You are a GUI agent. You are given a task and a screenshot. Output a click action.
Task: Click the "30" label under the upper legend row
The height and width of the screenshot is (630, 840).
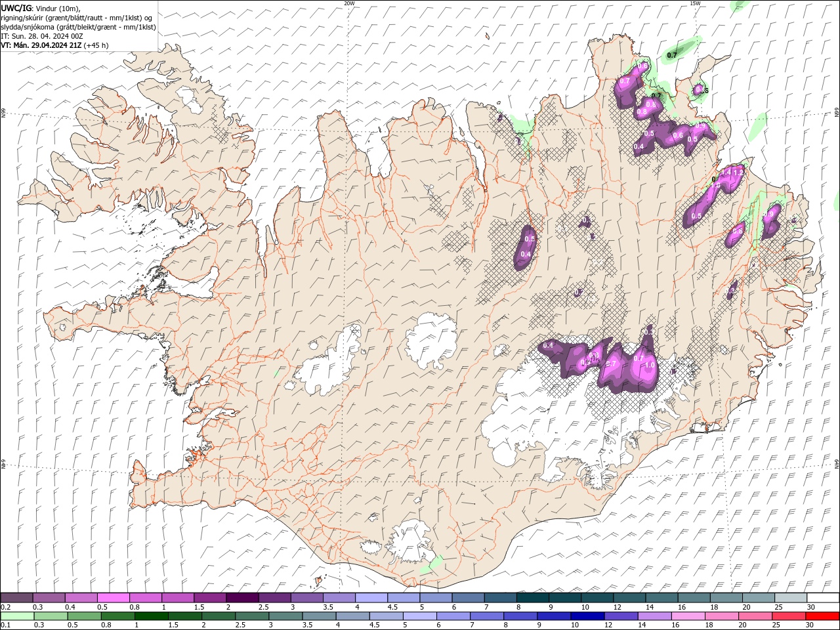(x=811, y=607)
